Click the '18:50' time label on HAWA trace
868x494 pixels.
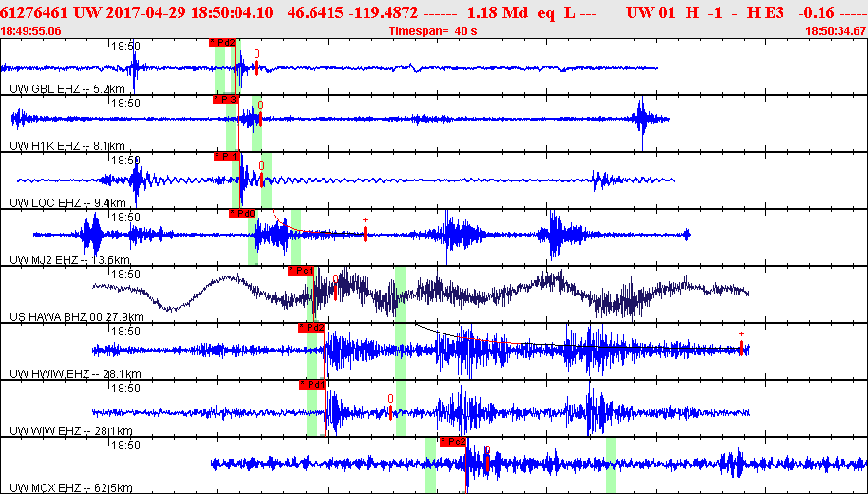(125, 275)
